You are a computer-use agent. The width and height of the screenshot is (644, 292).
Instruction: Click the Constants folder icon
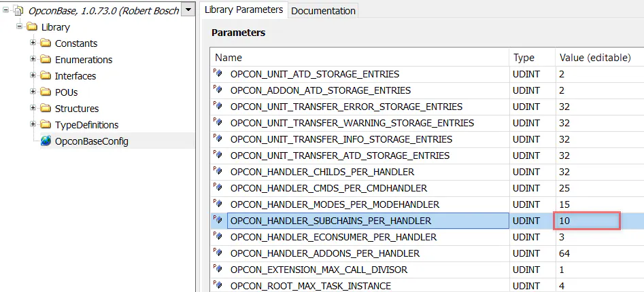coord(46,43)
